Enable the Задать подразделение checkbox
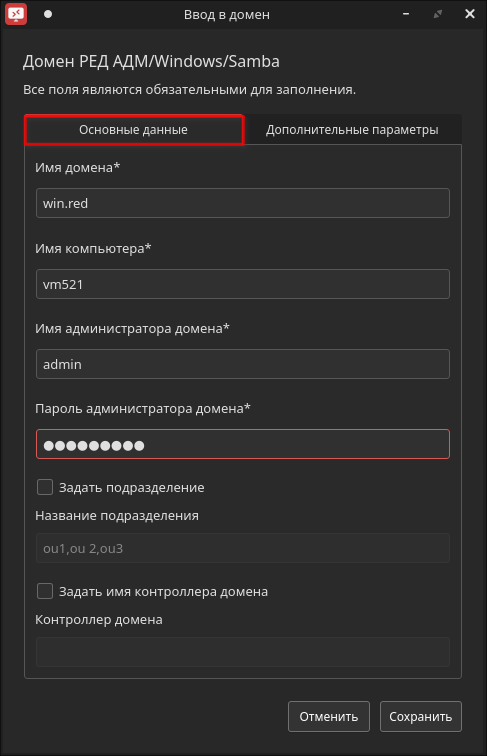 [45, 487]
